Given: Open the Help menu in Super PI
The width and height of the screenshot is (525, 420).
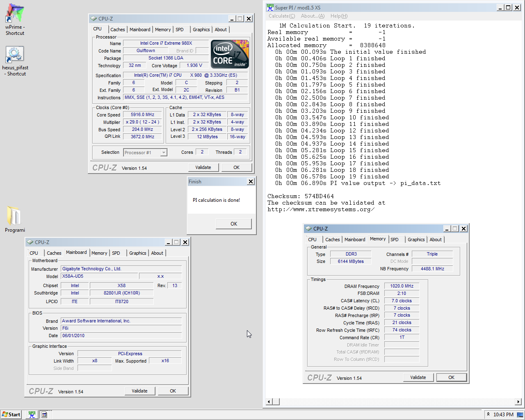Looking at the screenshot, I should 339,16.
